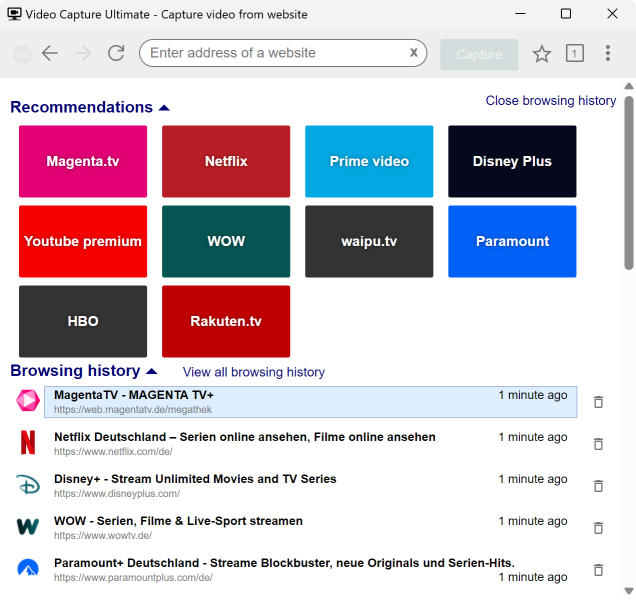
Task: Open the View all browsing history link
Action: 253,372
